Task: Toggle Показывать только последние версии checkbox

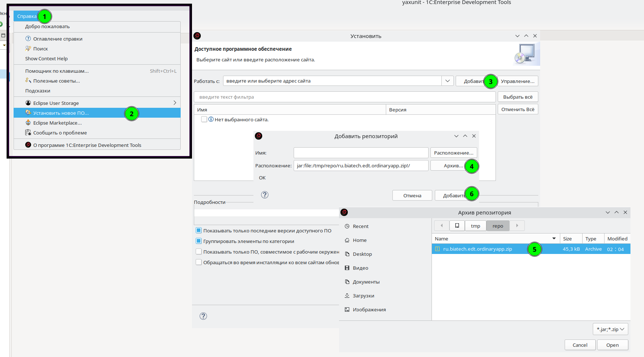Action: [x=199, y=230]
